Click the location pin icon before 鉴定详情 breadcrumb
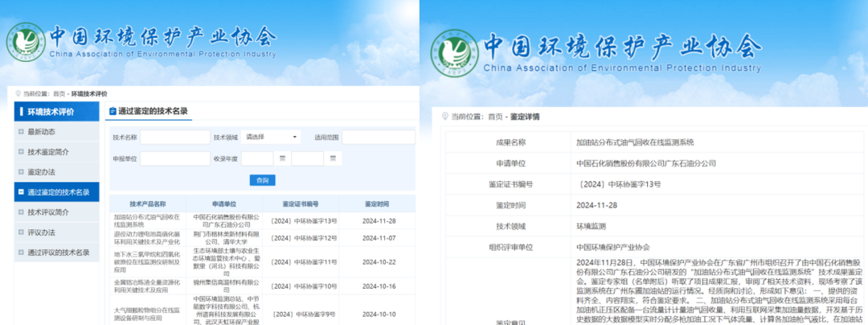 pyautogui.click(x=445, y=117)
